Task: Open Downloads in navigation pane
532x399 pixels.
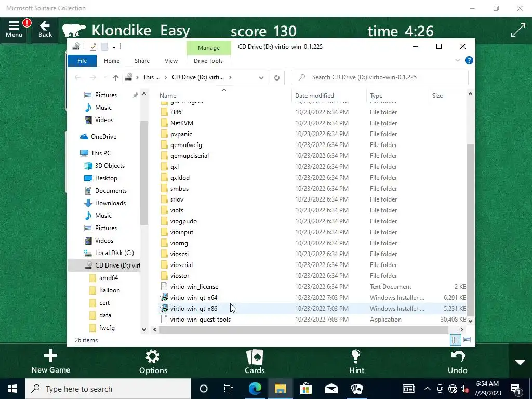Action: [x=110, y=203]
